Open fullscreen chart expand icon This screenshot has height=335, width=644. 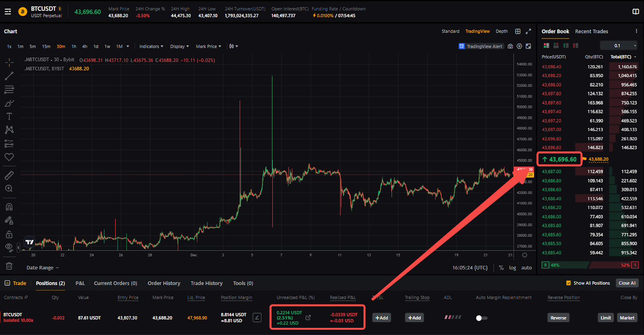528,31
